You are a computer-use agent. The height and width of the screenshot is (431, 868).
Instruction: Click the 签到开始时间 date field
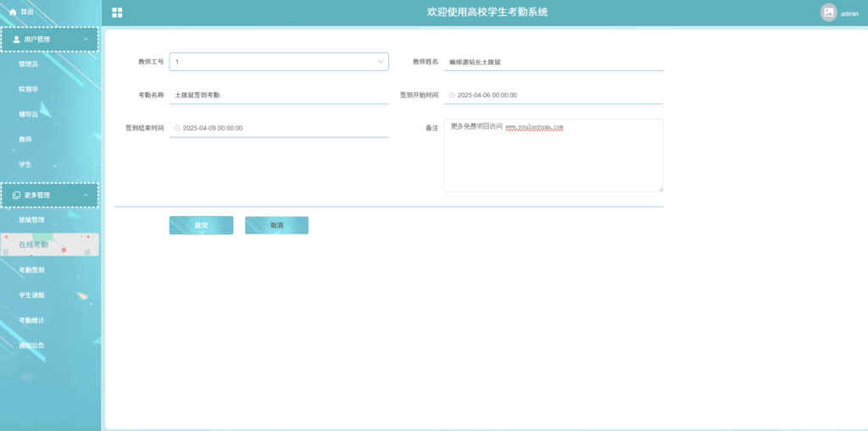554,95
